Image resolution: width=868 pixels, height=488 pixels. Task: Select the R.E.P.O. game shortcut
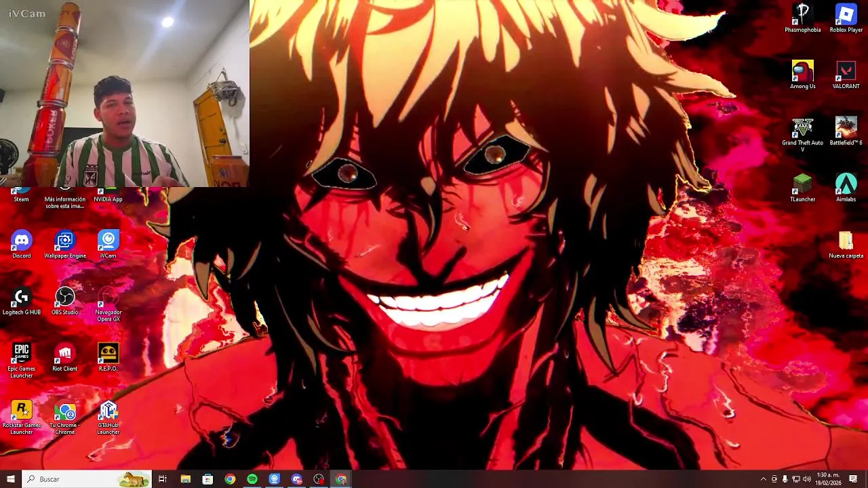point(108,357)
